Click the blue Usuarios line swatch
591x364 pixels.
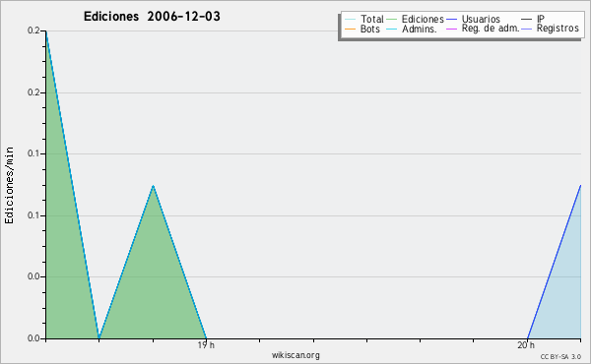pos(451,20)
